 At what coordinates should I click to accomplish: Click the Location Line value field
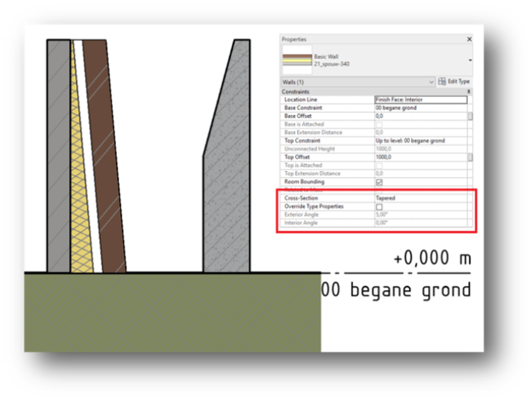[x=420, y=100]
